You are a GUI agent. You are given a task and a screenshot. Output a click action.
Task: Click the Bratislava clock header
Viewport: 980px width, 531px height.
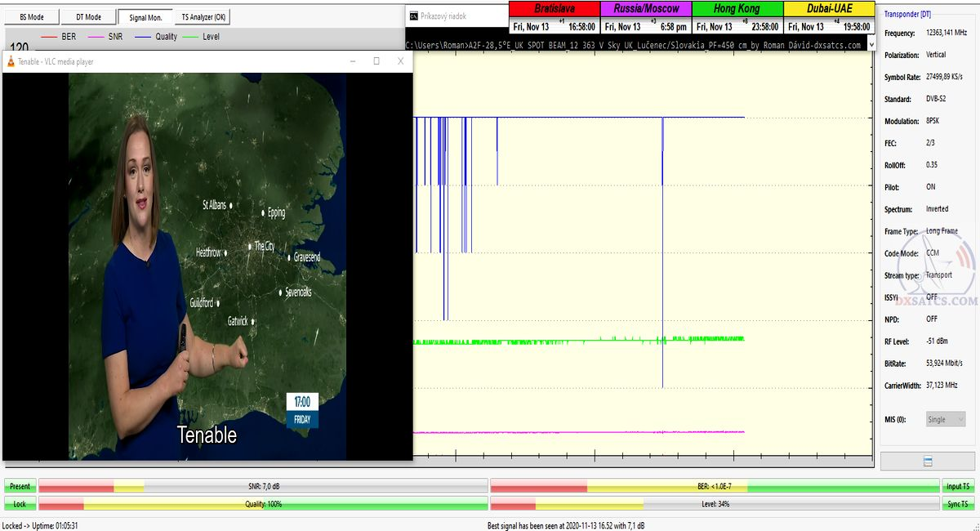554,8
